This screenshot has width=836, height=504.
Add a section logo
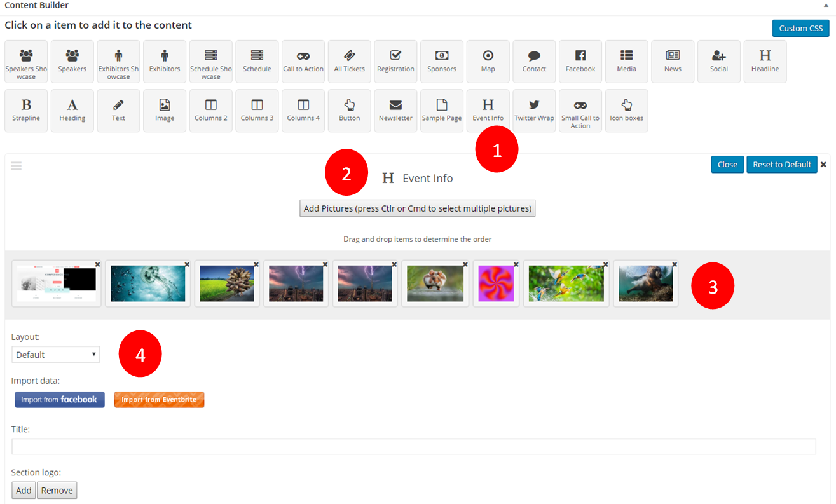tap(24, 491)
